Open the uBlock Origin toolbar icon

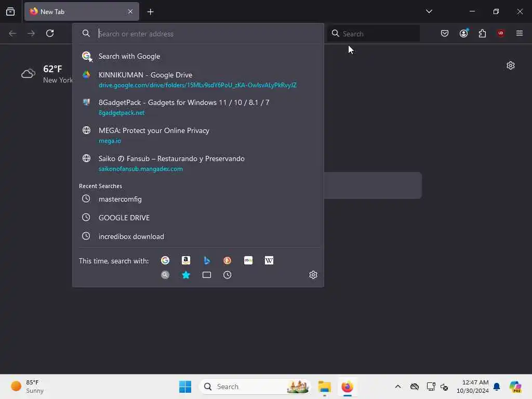pos(501,33)
